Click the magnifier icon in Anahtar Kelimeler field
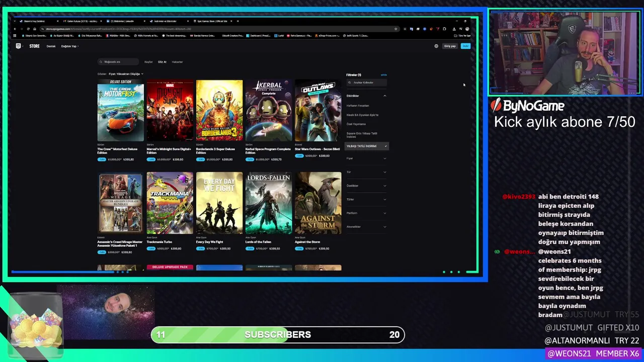The image size is (644, 362). coord(351,82)
